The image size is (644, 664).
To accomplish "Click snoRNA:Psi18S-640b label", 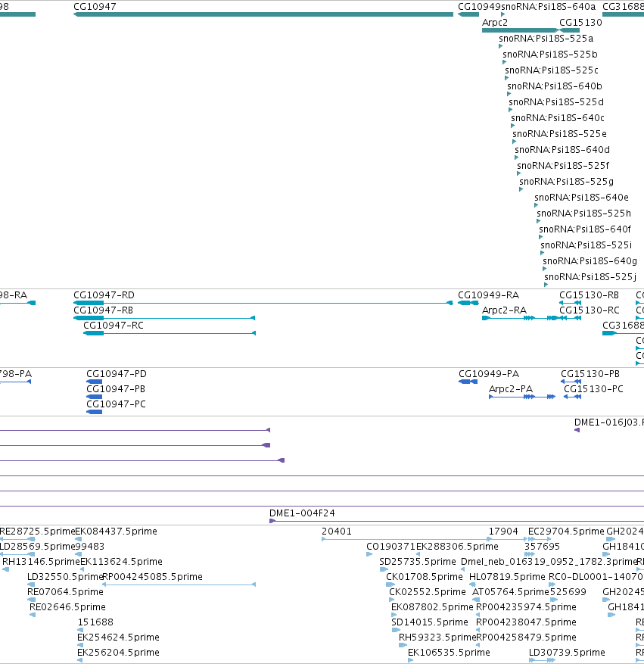I will pyautogui.click(x=555, y=86).
